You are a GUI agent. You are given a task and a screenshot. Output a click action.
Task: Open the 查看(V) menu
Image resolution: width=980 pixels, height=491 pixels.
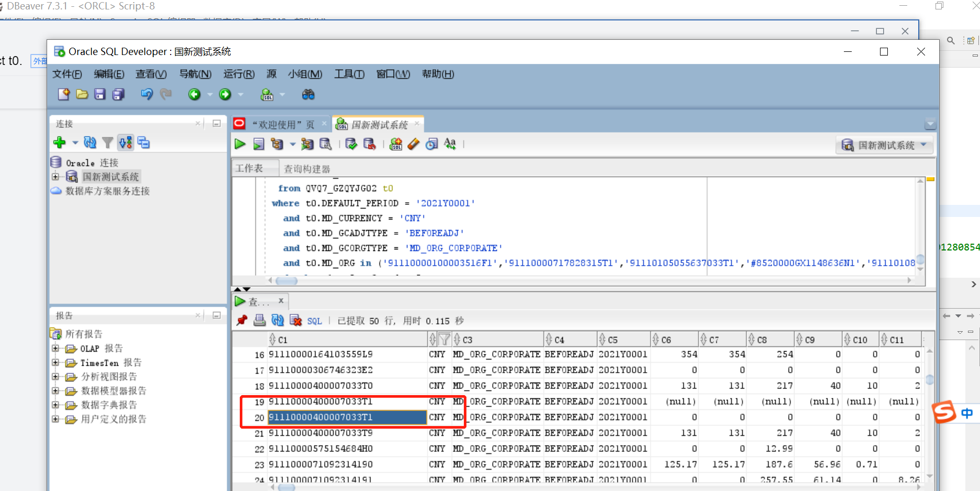point(151,74)
